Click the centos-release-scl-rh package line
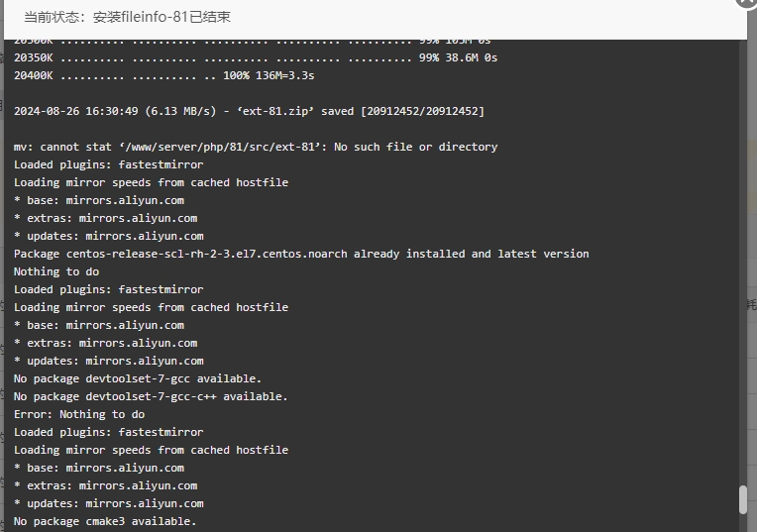This screenshot has height=532, width=757. (301, 255)
